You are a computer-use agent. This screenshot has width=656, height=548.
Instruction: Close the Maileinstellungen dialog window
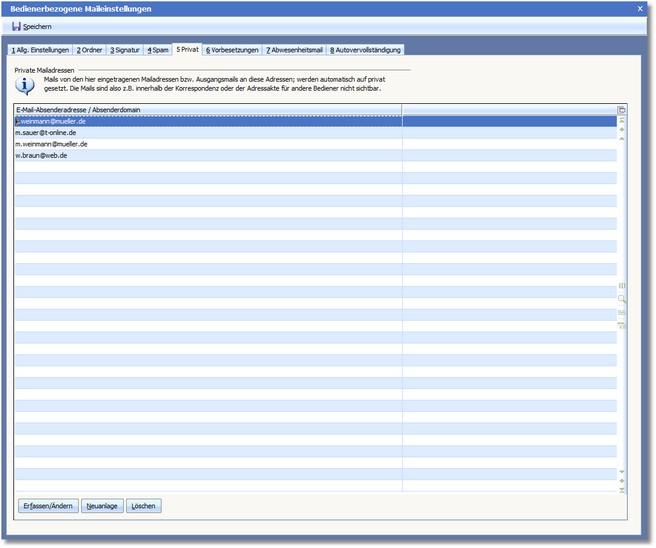pos(640,8)
